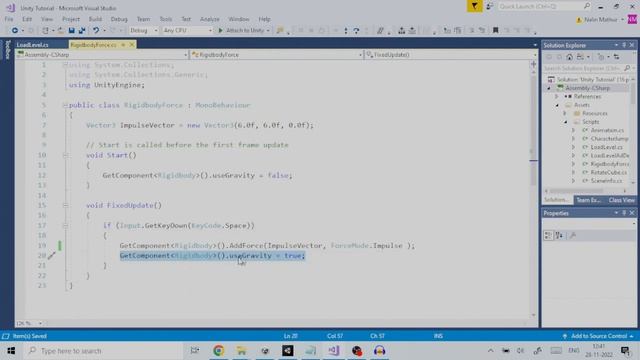This screenshot has height=360, width=640.
Task: Click the Sync with Active Document icon
Action: pyautogui.click(x=616, y=57)
